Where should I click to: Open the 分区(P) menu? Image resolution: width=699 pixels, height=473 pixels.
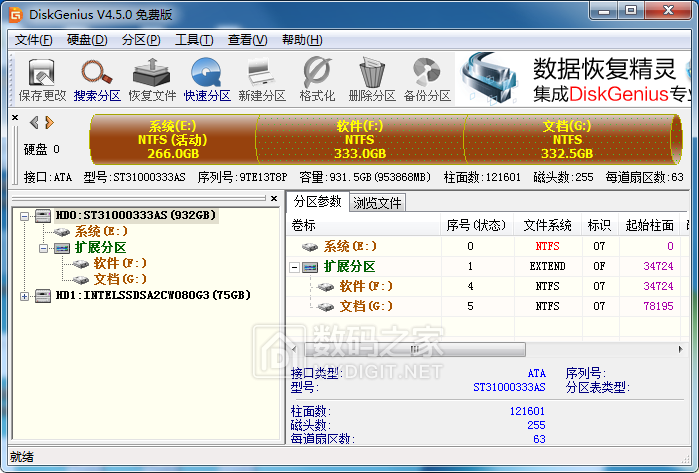[141, 40]
